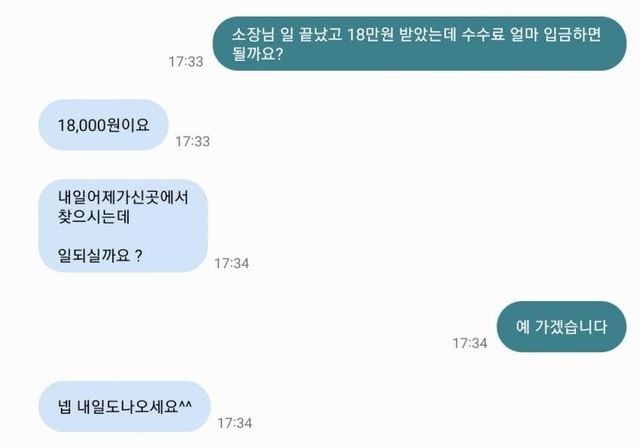Tap the 찾으시는데 line in received message
Viewport: 640px width, 448px height.
94,216
